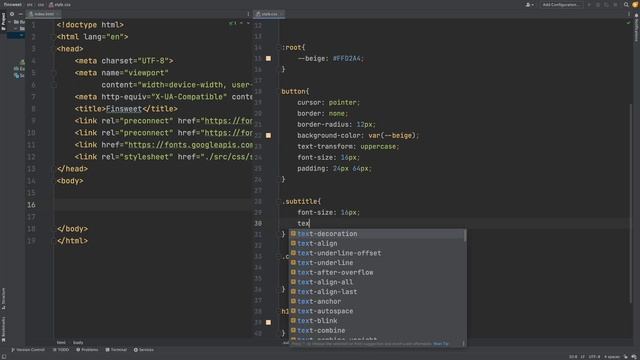Click the completion popup scrollbar
The width and height of the screenshot is (640, 360).
[465, 235]
